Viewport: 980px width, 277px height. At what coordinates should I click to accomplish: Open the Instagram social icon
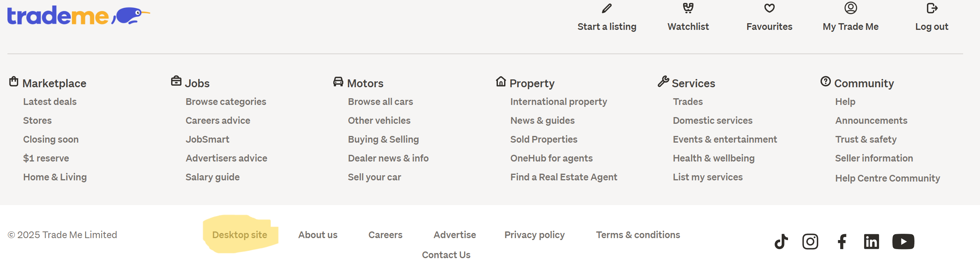click(810, 242)
